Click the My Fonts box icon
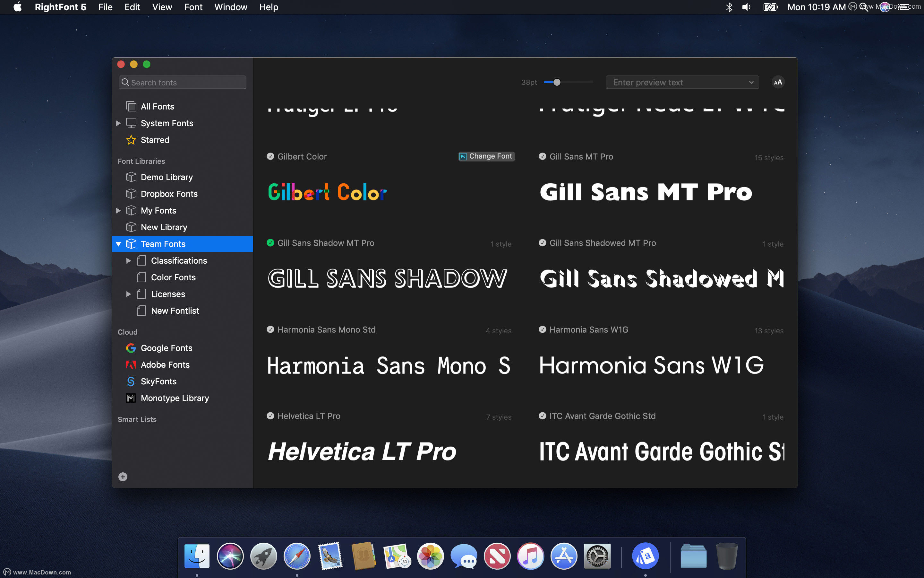 pyautogui.click(x=131, y=211)
